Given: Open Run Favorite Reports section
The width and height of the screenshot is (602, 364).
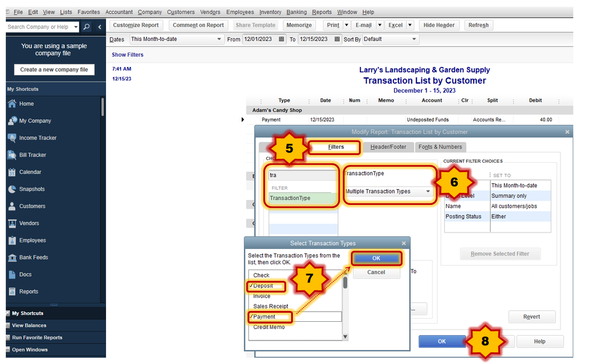Looking at the screenshot, I should tap(37, 338).
